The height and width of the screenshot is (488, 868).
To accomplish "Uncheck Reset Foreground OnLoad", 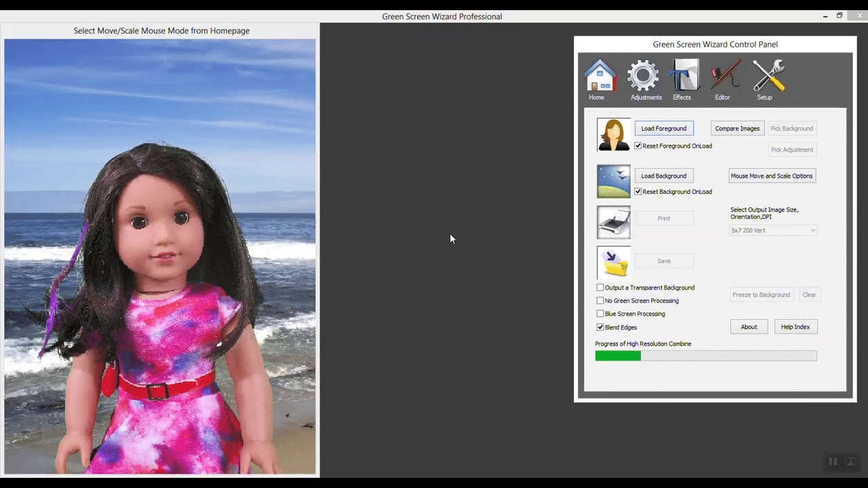I will pyautogui.click(x=637, y=145).
